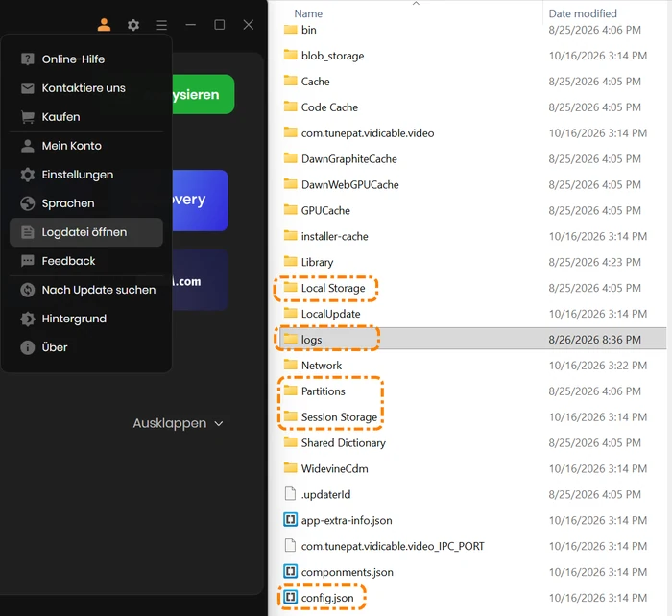
Task: Click the com.tunepat.vidicable.video_IPC_PORT file icon
Action: tap(290, 545)
